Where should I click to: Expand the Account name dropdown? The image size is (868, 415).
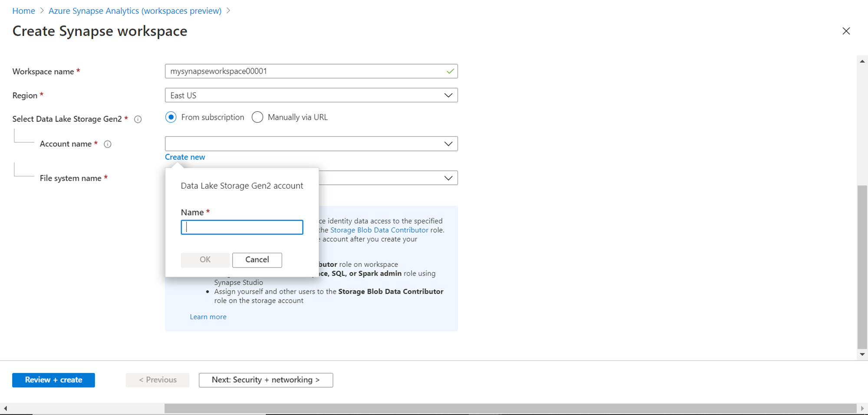point(311,144)
